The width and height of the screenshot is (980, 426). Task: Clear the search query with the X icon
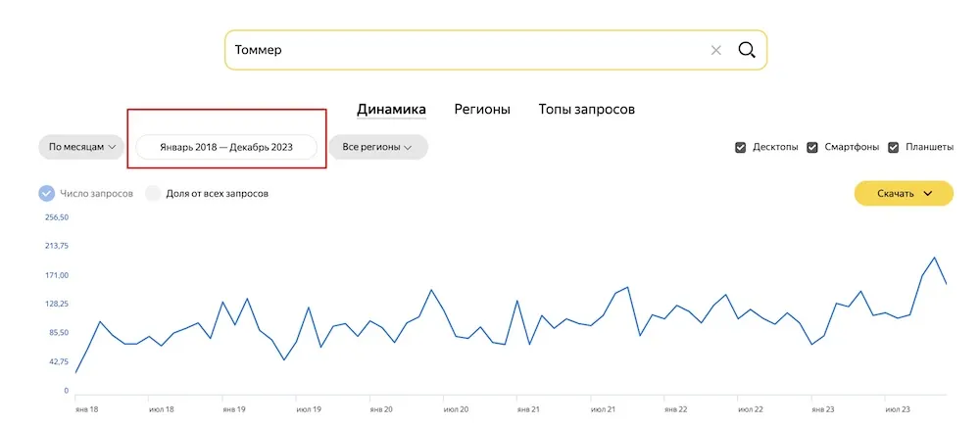click(716, 50)
